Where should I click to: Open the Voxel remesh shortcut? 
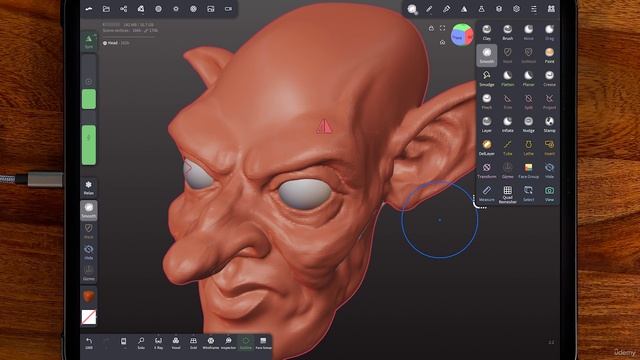176,343
